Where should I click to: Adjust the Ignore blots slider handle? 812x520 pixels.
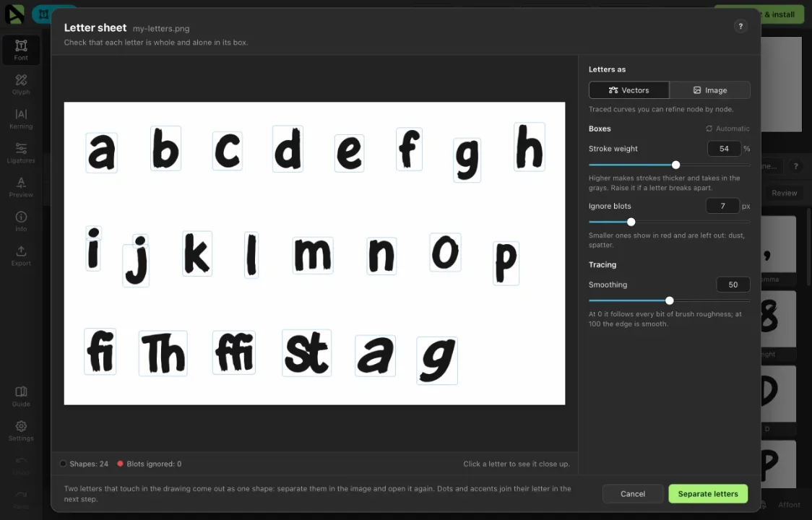631,222
